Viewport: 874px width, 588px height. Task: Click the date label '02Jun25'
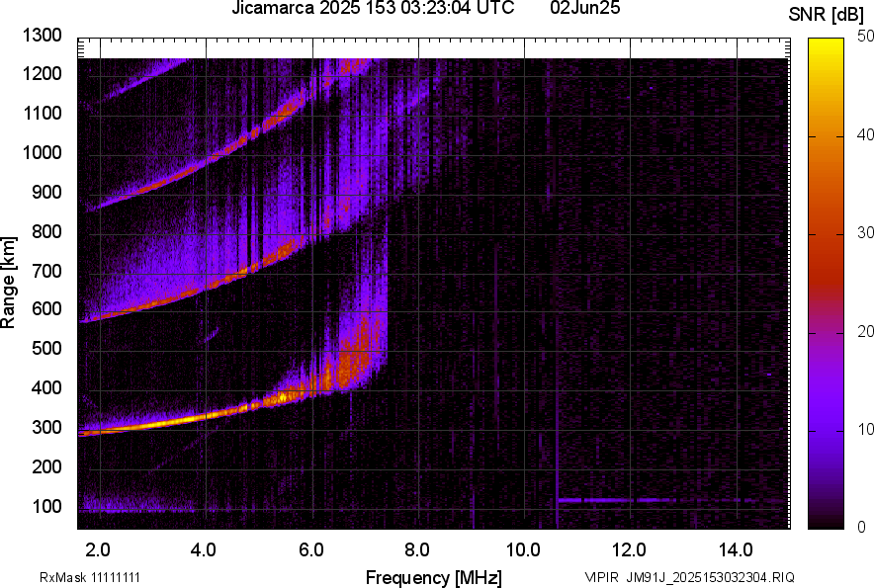point(584,8)
